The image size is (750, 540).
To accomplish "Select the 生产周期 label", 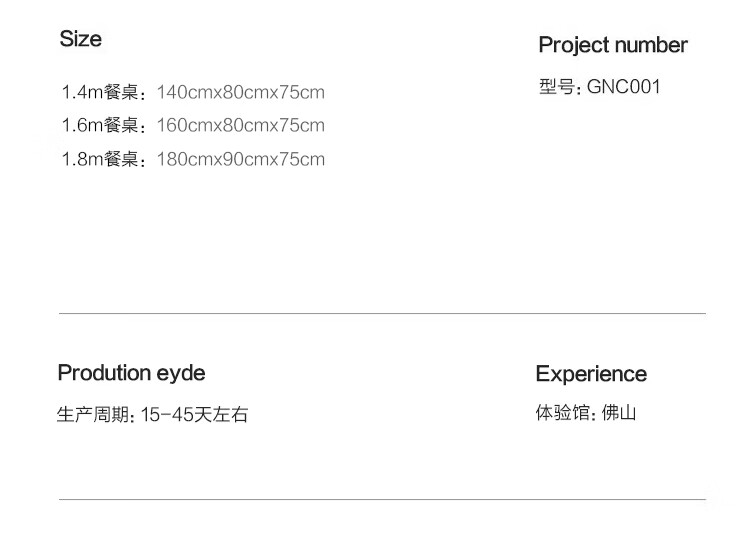I will point(93,414).
